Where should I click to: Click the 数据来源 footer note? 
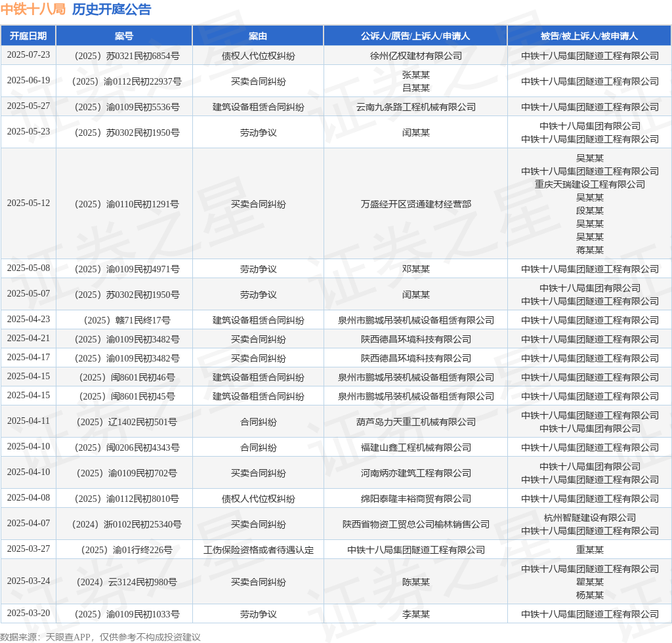click(x=100, y=637)
